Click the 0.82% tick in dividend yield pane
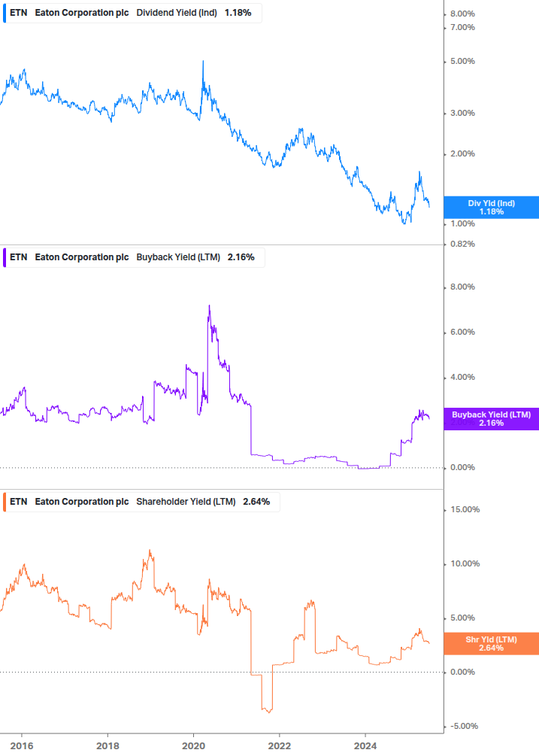Screen dimensions: 539x756 tap(462, 244)
